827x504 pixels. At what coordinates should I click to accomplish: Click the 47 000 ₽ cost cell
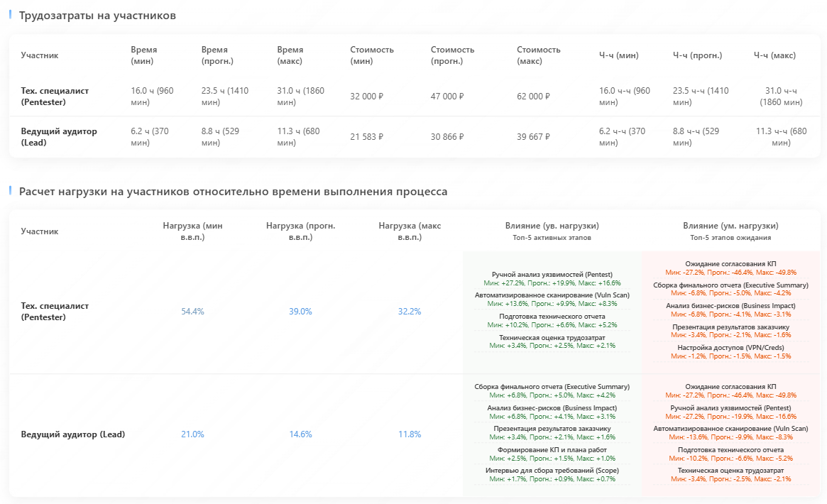click(447, 97)
